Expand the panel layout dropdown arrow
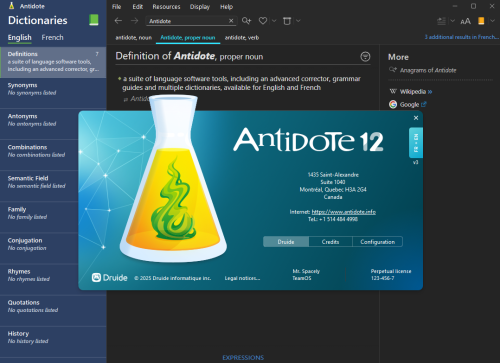The height and width of the screenshot is (363, 500). coord(453,21)
